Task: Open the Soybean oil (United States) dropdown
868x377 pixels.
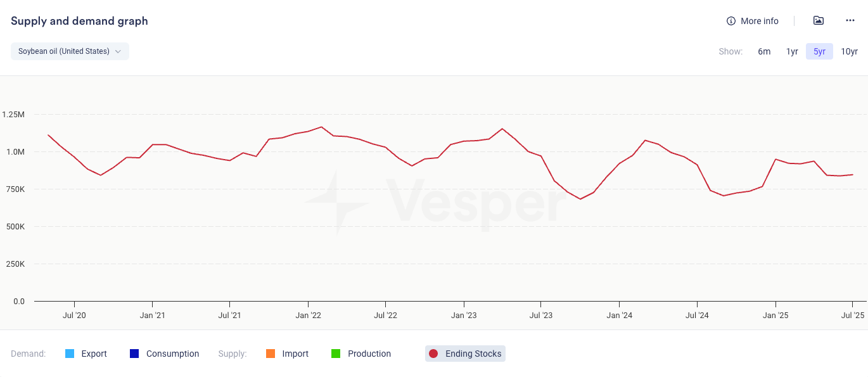Action: click(63, 51)
